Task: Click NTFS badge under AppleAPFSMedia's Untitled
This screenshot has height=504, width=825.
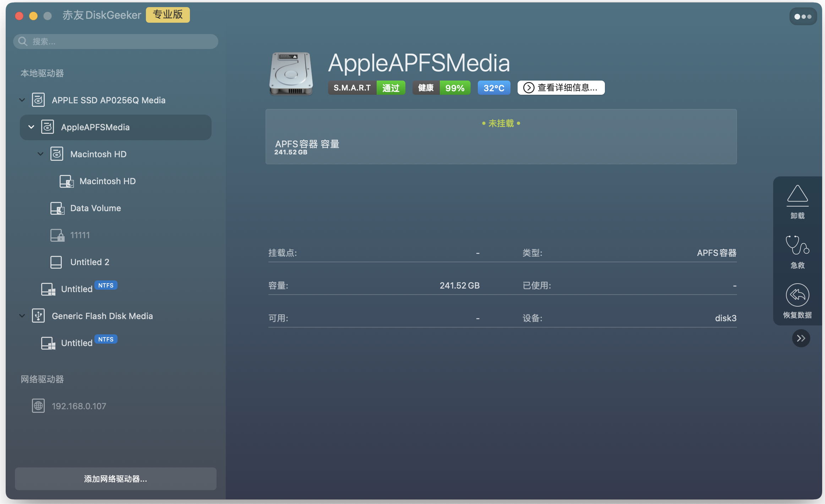Action: (106, 285)
